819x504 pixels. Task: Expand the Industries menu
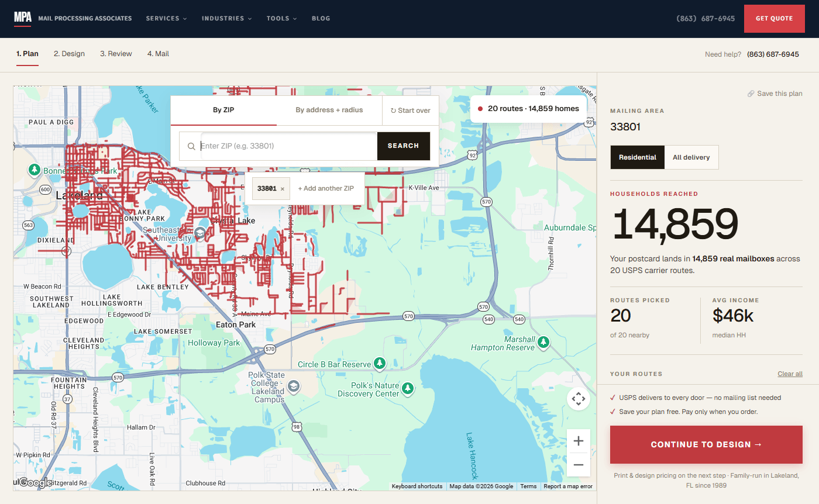pyautogui.click(x=226, y=18)
